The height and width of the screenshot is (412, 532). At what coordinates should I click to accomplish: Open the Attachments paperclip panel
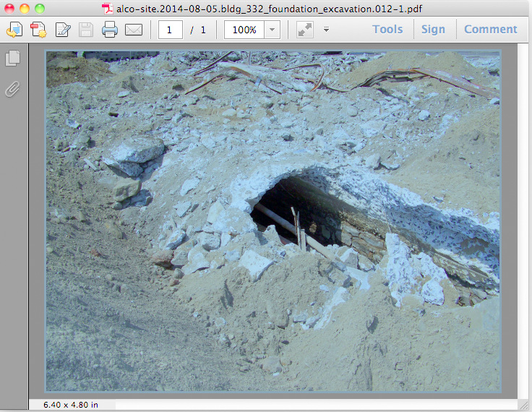coord(12,90)
